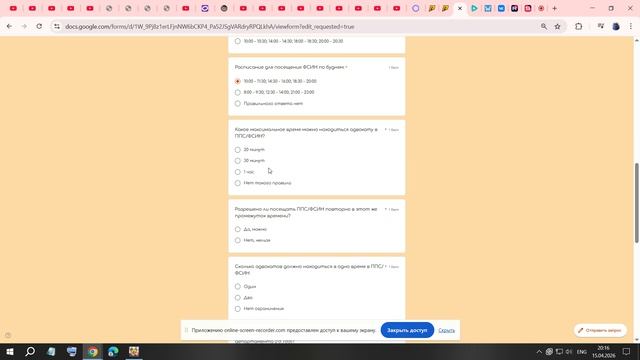Image resolution: width=640 pixels, height=360 pixels.
Task: Select the chosen 10:00 option in ФСИН weekday schedule
Action: tap(238, 81)
